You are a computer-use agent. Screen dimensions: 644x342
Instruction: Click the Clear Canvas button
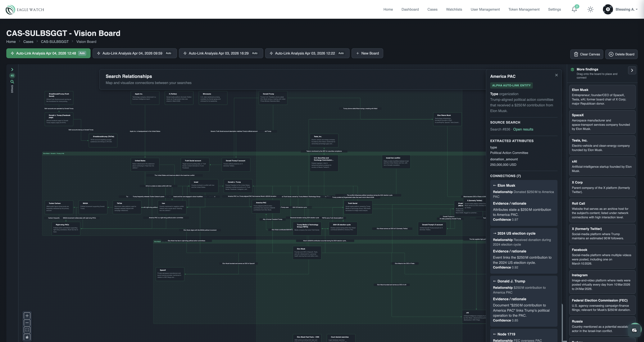click(586, 54)
